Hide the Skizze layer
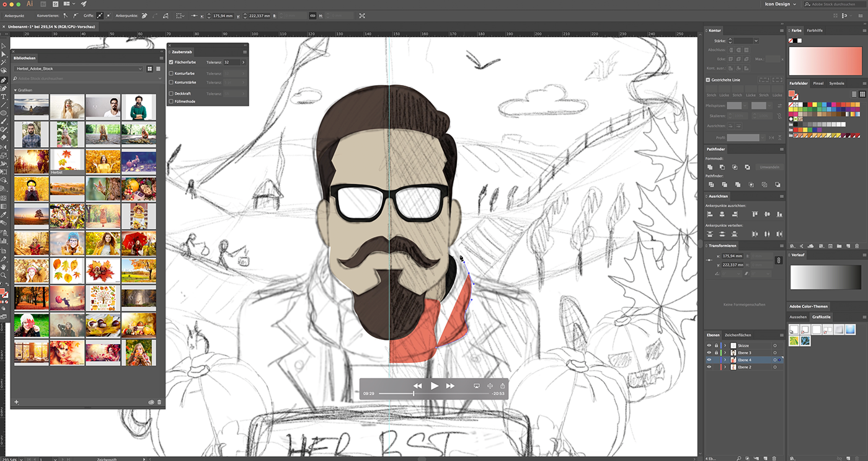Image resolution: width=868 pixels, height=461 pixels. (709, 345)
